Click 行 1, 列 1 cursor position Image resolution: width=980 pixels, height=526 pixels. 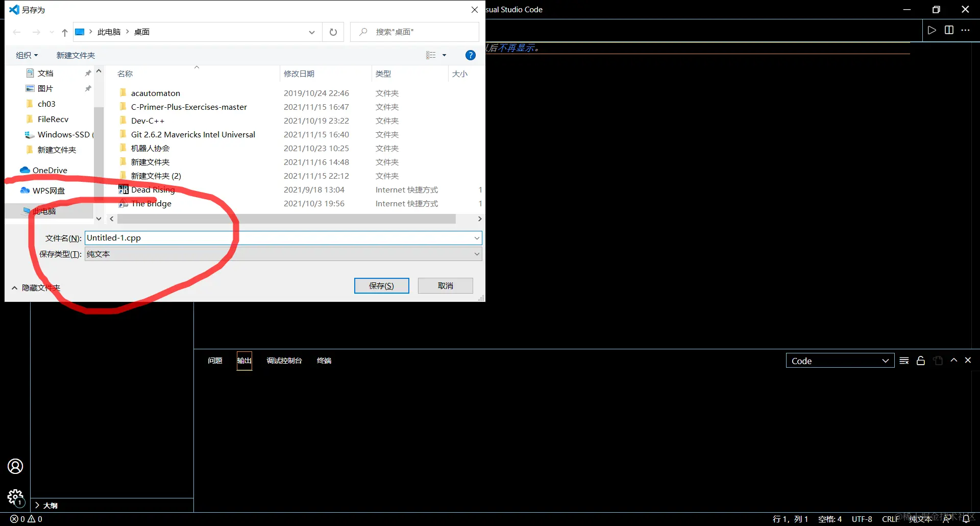pyautogui.click(x=790, y=519)
